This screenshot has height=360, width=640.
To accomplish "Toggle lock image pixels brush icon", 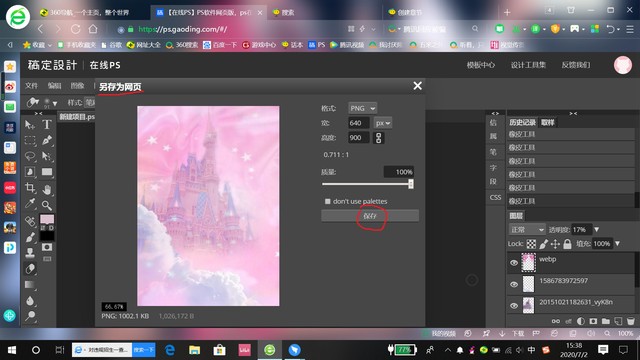I will pyautogui.click(x=543, y=244).
